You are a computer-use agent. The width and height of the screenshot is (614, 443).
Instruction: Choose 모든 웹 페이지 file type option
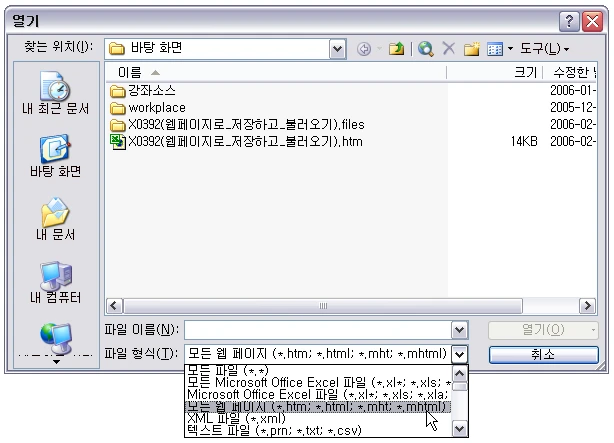pyautogui.click(x=318, y=407)
